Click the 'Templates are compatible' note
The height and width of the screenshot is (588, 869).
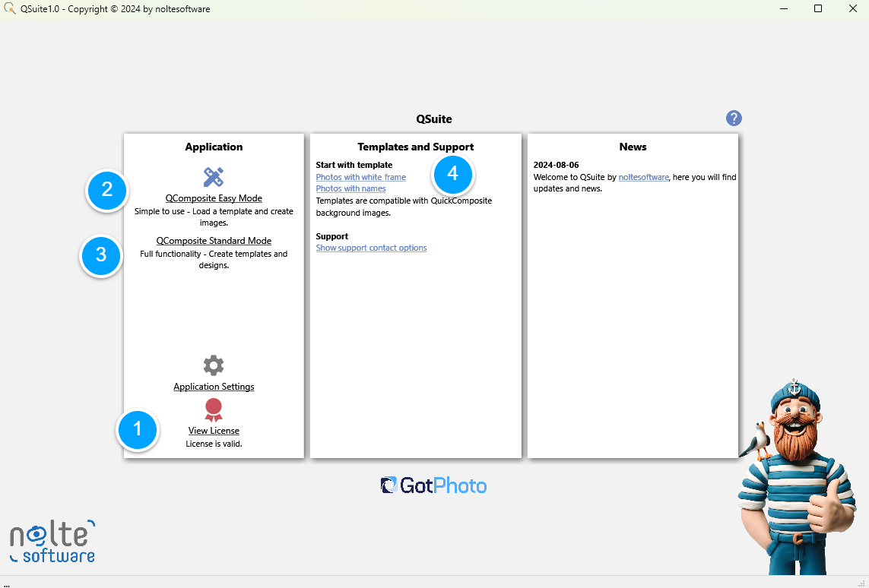[x=404, y=207]
